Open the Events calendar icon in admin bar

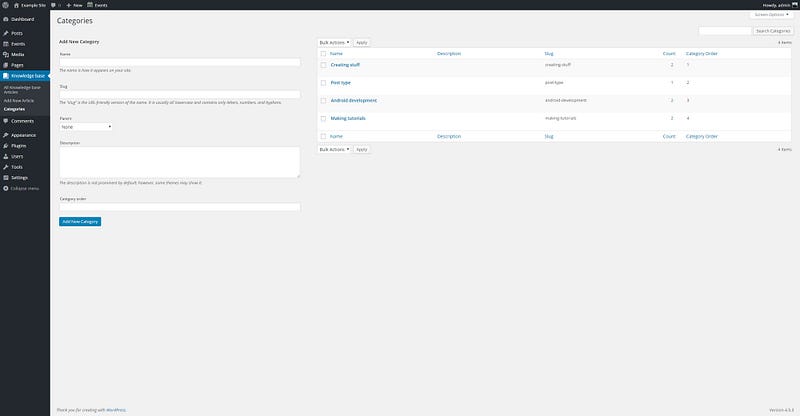click(90, 5)
